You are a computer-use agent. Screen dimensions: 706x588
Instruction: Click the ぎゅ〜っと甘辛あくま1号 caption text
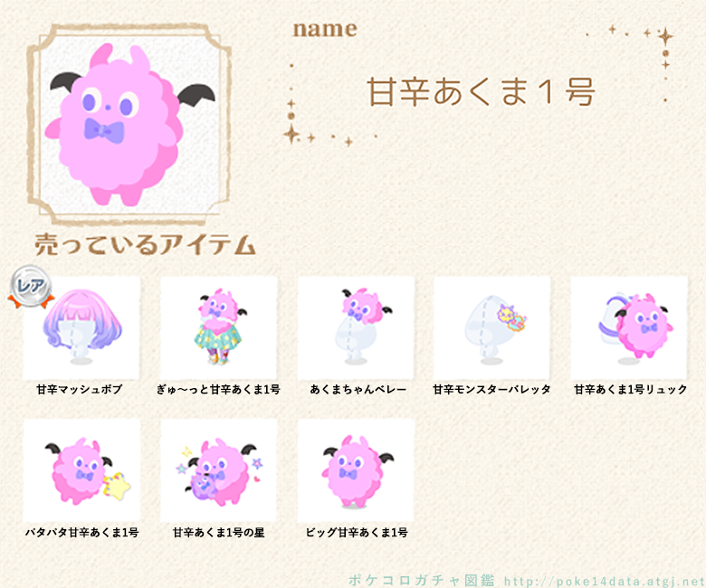coord(218,389)
